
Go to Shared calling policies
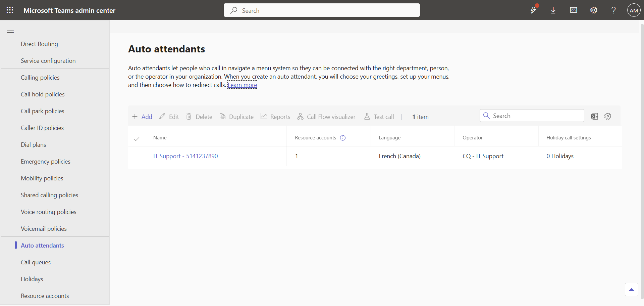49,195
